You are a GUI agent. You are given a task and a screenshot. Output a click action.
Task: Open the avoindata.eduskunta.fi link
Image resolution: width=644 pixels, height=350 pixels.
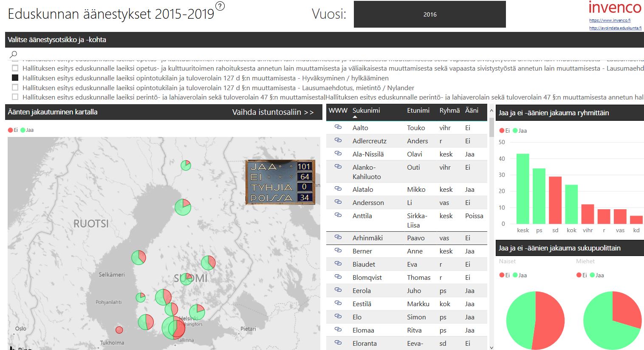(x=615, y=28)
